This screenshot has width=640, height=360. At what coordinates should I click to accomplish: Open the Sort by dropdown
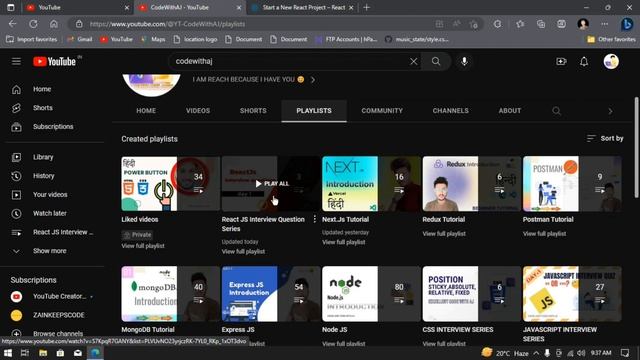[x=605, y=138]
